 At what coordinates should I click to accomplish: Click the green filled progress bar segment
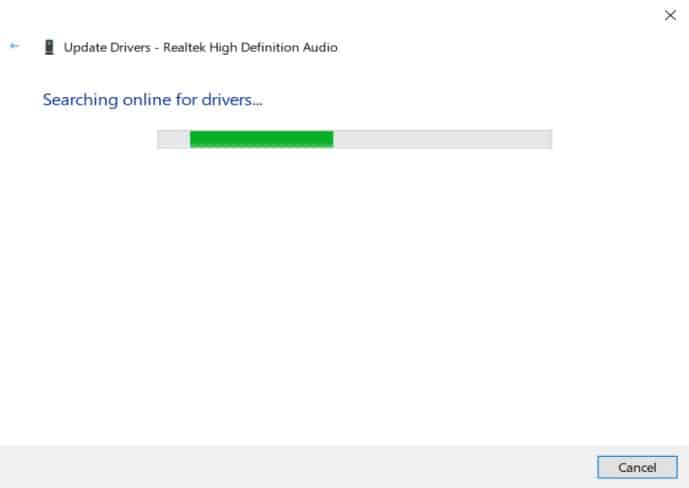[x=261, y=139]
